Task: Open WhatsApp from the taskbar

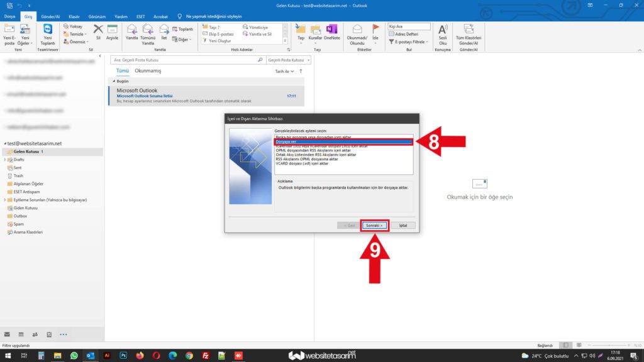Action: pyautogui.click(x=74, y=356)
